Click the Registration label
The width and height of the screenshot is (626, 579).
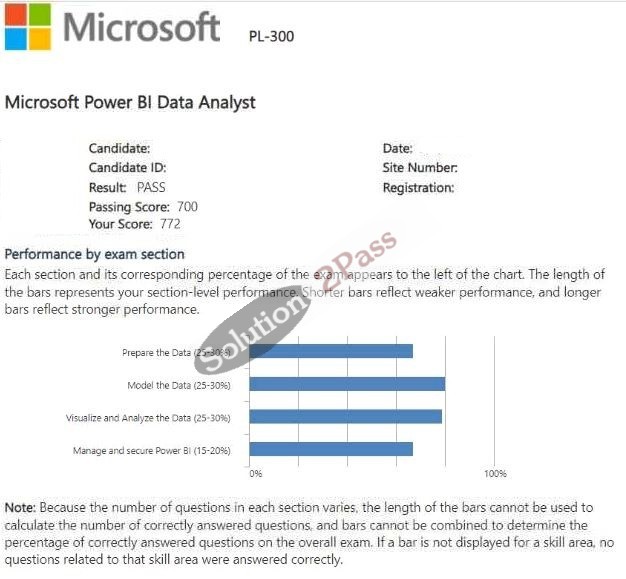pyautogui.click(x=418, y=187)
